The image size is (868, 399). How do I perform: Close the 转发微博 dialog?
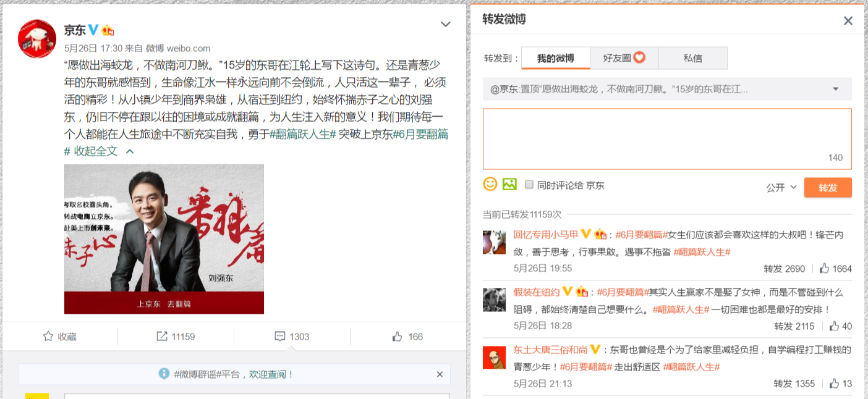pyautogui.click(x=848, y=20)
